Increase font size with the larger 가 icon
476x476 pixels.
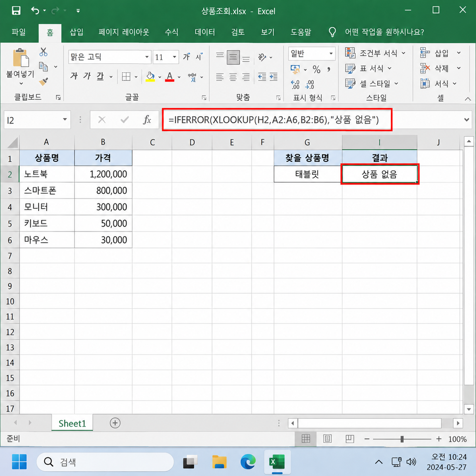[x=186, y=56]
